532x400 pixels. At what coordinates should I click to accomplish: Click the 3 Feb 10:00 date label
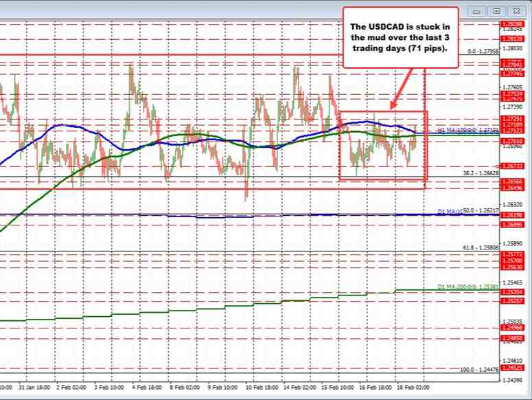coord(109,388)
